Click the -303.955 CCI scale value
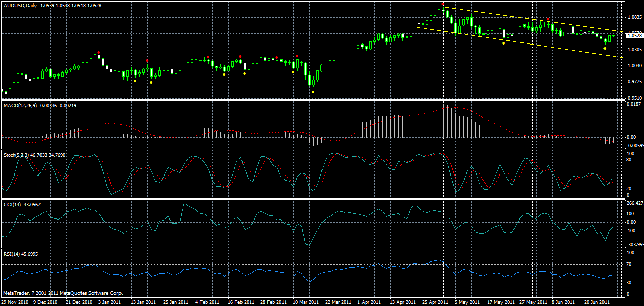 (635, 244)
